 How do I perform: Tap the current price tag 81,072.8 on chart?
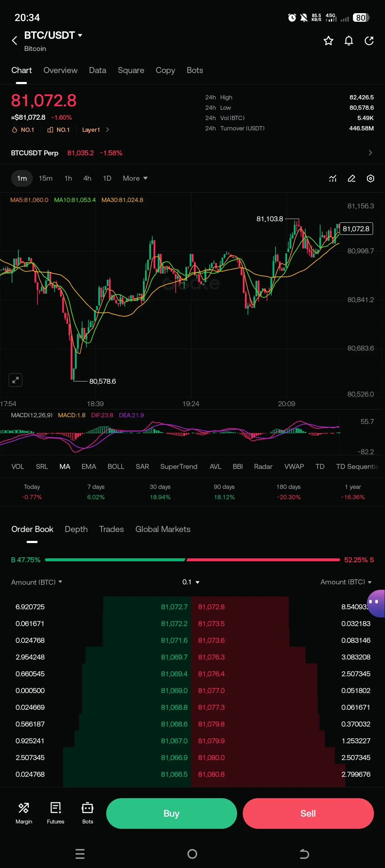click(356, 229)
